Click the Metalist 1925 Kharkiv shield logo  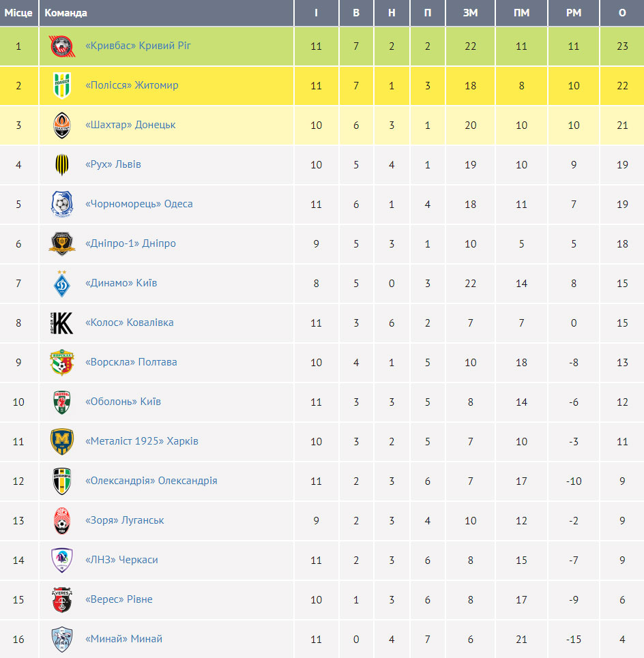pyautogui.click(x=61, y=441)
